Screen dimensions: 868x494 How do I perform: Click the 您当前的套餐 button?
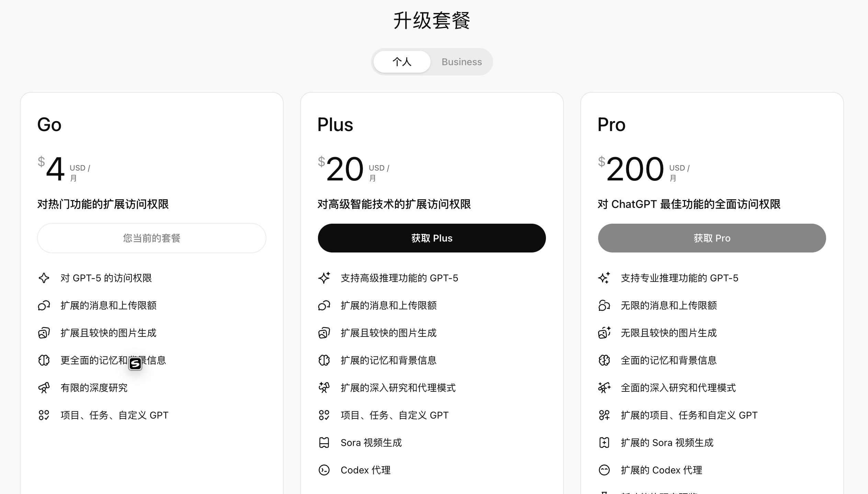(x=152, y=238)
